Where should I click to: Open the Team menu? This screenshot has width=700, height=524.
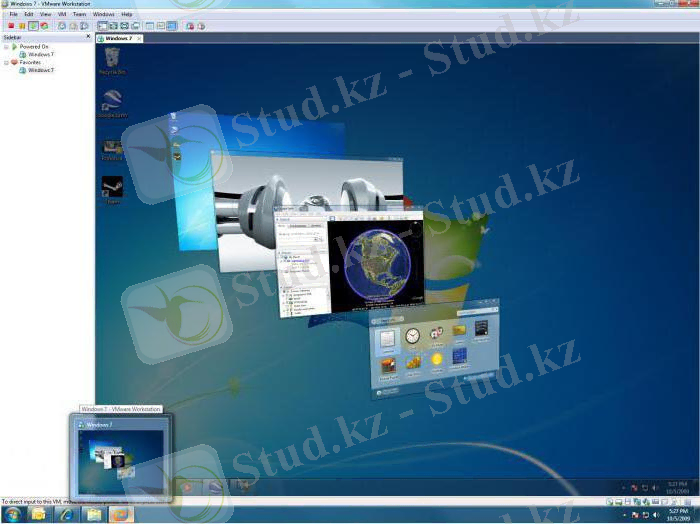[79, 14]
